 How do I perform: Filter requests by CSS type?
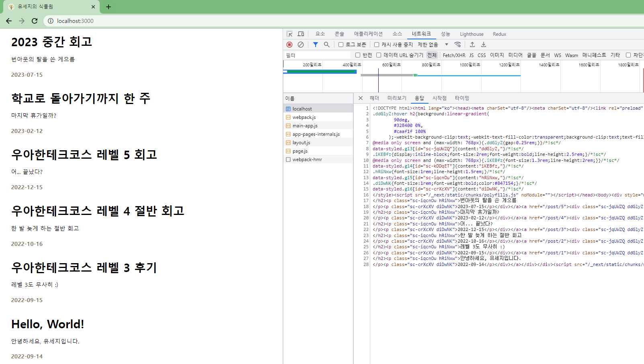tap(482, 55)
